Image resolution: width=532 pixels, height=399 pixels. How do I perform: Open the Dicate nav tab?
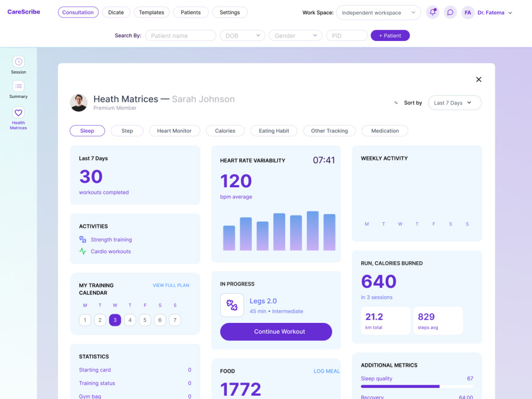tap(116, 12)
